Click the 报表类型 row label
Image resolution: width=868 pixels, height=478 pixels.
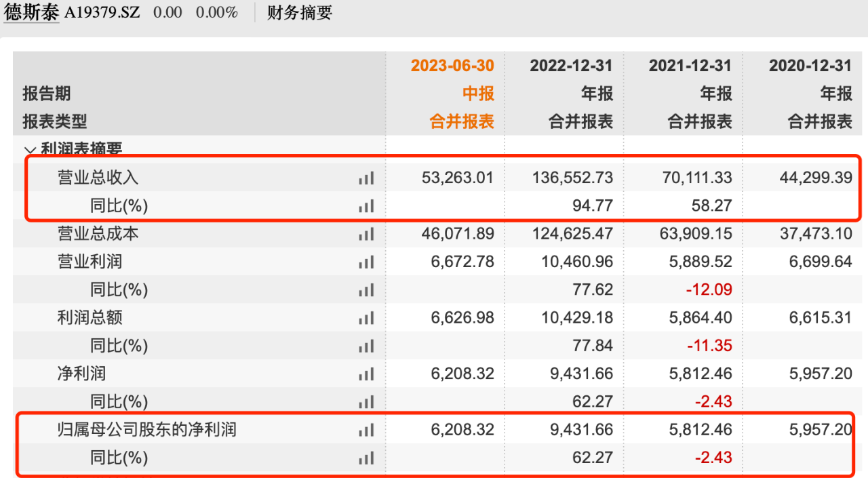click(x=55, y=122)
